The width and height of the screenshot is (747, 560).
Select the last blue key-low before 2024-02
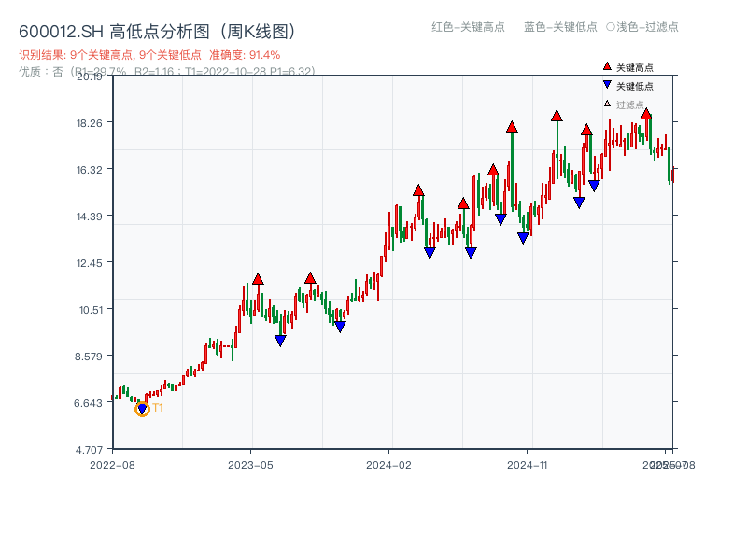coord(340,327)
